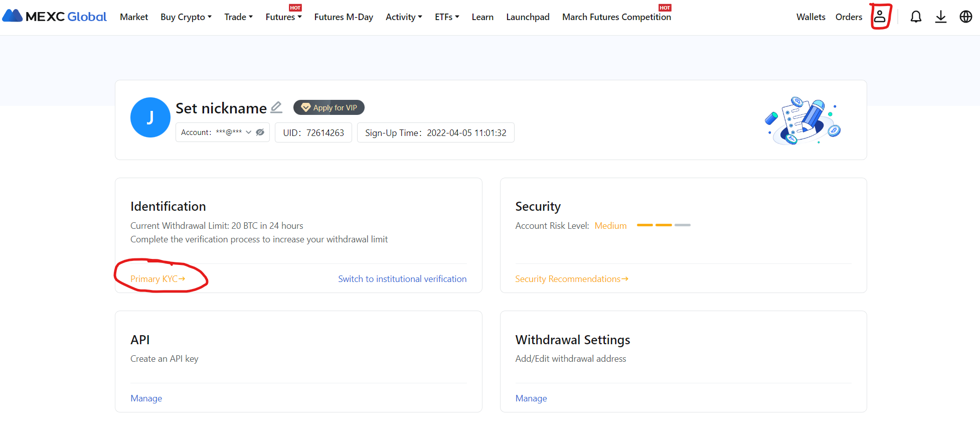Expand the Account dropdown chevron
Screen dimensions: 980x424
click(248, 132)
